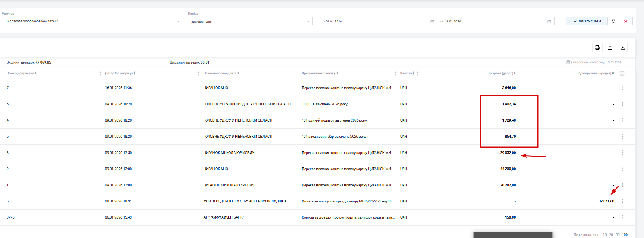644x238 pixels.
Task: Click the print statement icon
Action: click(597, 48)
